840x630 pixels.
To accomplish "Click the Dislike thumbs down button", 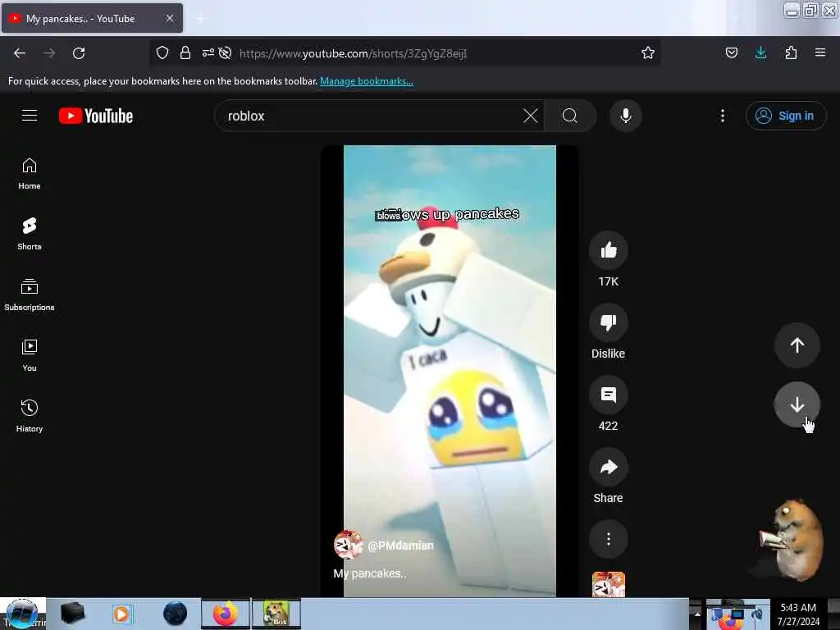I will [608, 322].
